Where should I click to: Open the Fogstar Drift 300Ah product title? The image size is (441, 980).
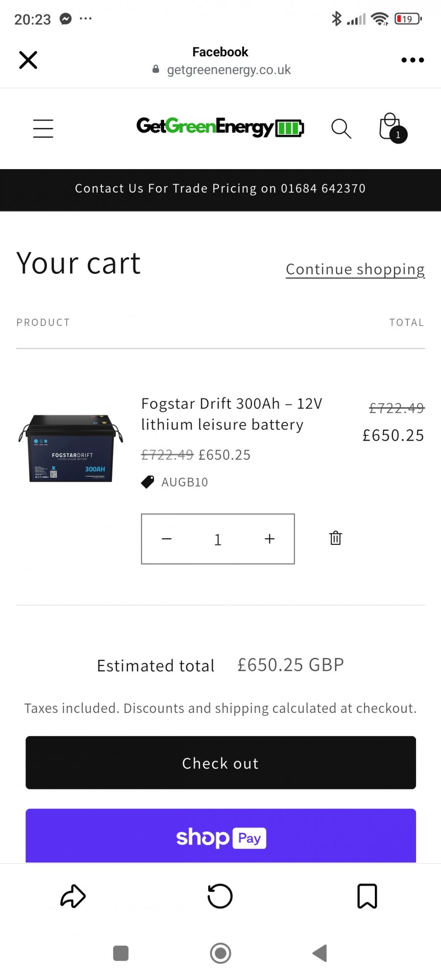pos(231,414)
